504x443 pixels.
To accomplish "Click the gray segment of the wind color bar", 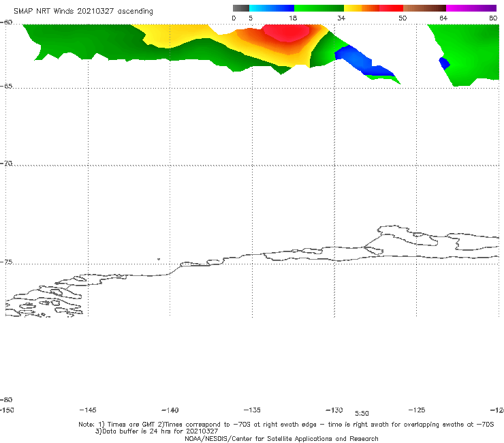I will click(240, 8).
